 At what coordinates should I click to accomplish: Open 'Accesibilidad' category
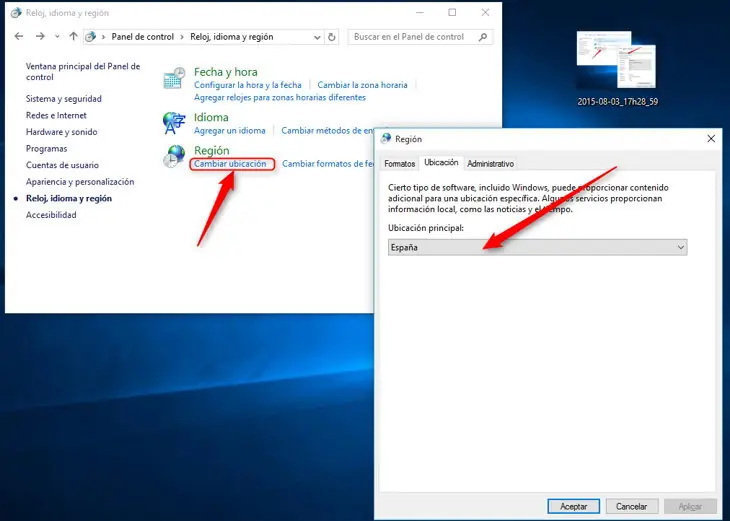point(51,215)
